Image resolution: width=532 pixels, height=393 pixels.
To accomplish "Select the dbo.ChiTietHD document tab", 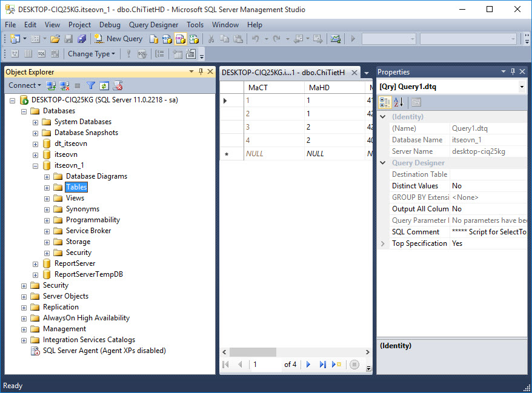I will [284, 73].
